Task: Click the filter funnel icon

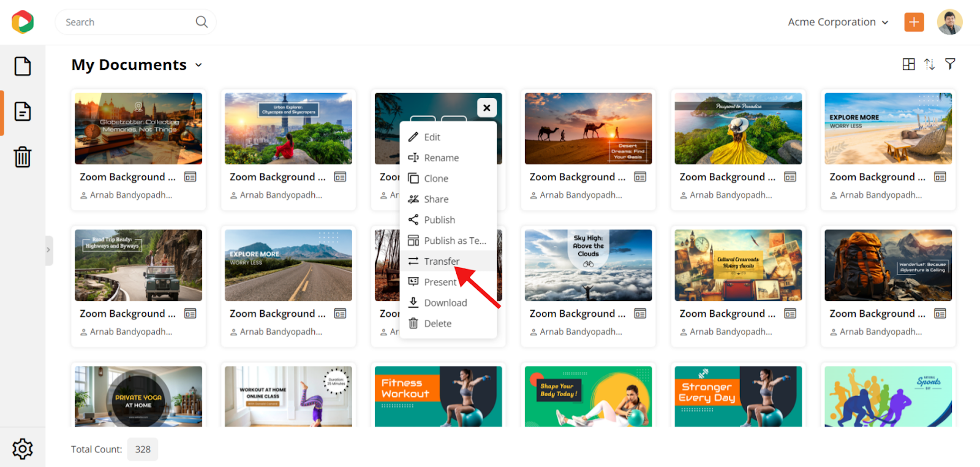Action: (950, 64)
